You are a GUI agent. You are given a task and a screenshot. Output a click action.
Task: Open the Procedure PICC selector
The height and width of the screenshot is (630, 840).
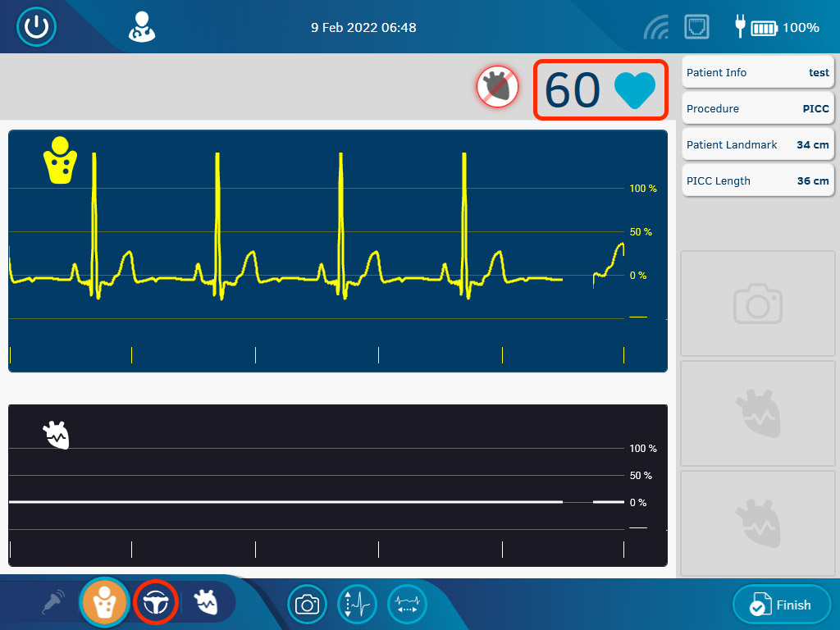(757, 108)
